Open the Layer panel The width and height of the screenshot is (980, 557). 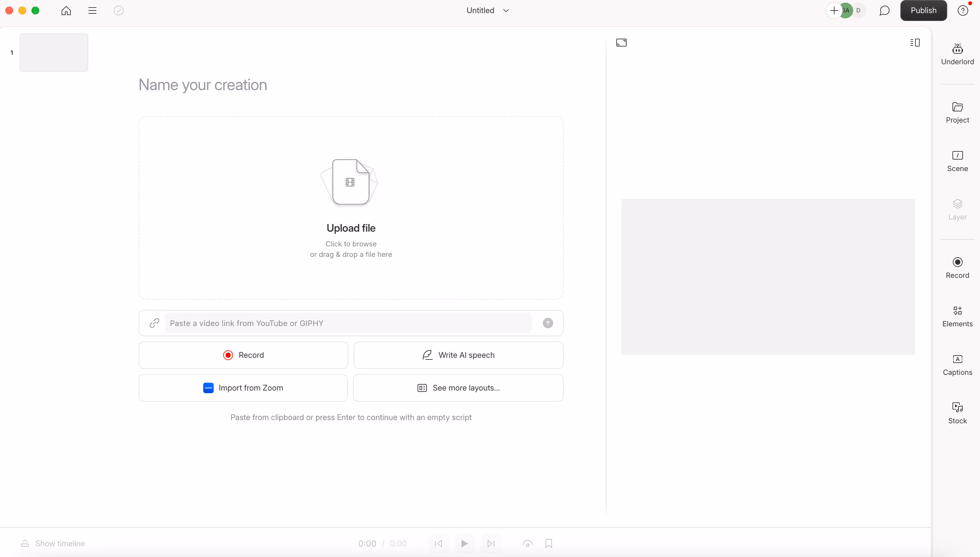click(x=957, y=210)
